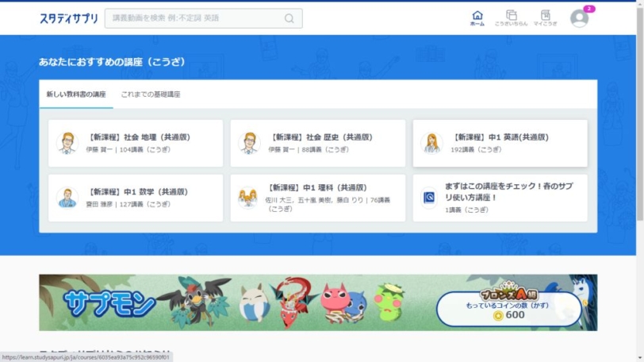Viewport: 644px width, 362px height.
Task: Click the icon on 春のサプリ使い方講座 card
Action: [x=429, y=198]
